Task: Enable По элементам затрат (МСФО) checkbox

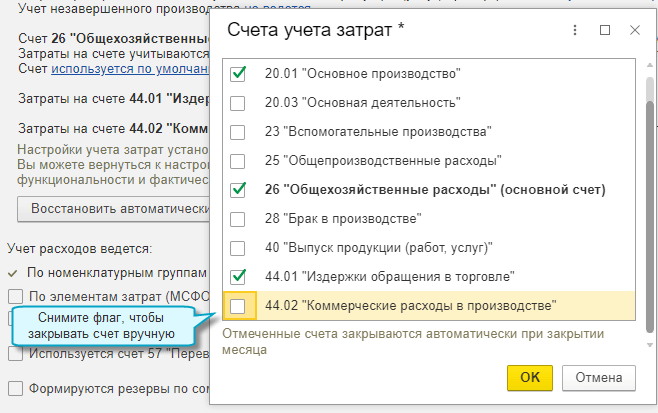Action: point(15,296)
